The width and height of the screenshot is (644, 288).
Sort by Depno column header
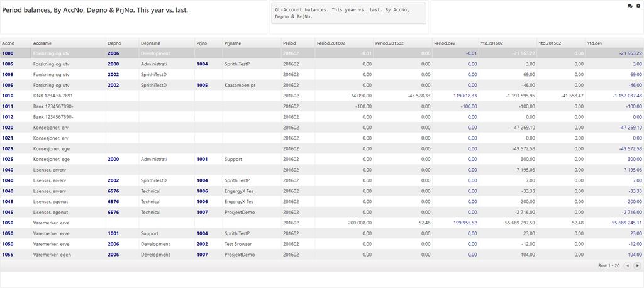pos(114,43)
